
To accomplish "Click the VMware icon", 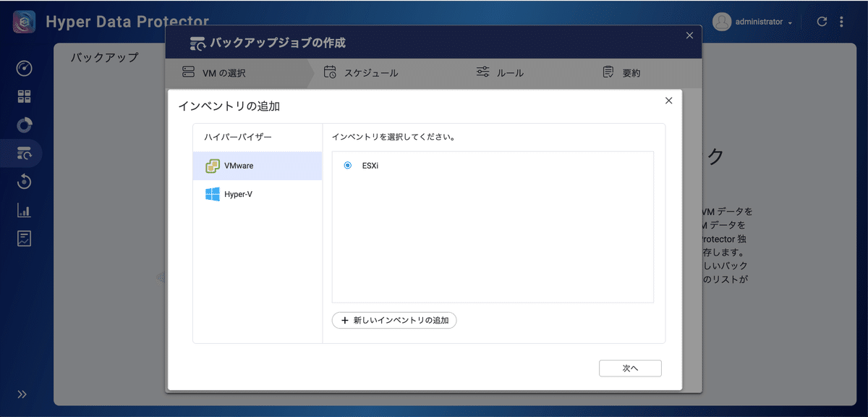I will tap(212, 166).
